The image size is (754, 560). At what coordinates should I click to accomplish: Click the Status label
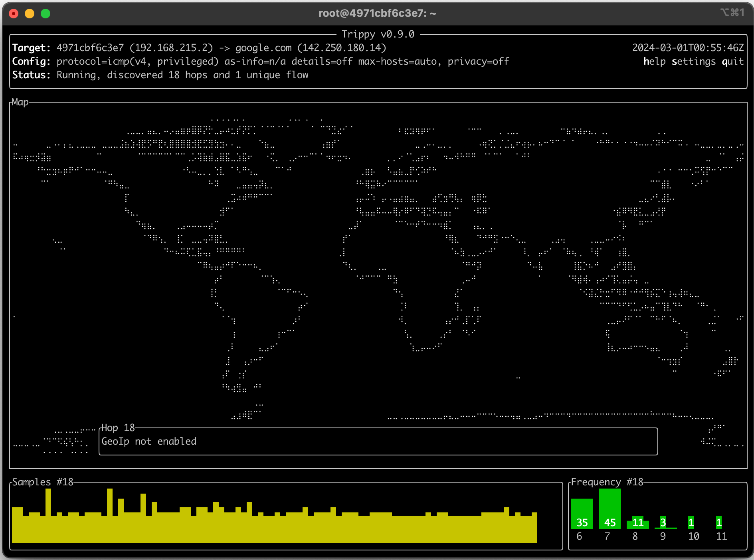[x=31, y=75]
